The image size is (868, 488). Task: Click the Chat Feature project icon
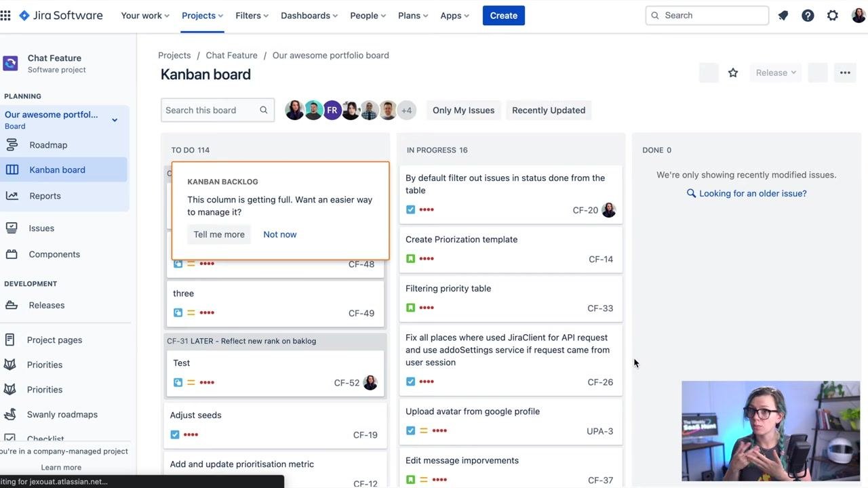(10, 63)
